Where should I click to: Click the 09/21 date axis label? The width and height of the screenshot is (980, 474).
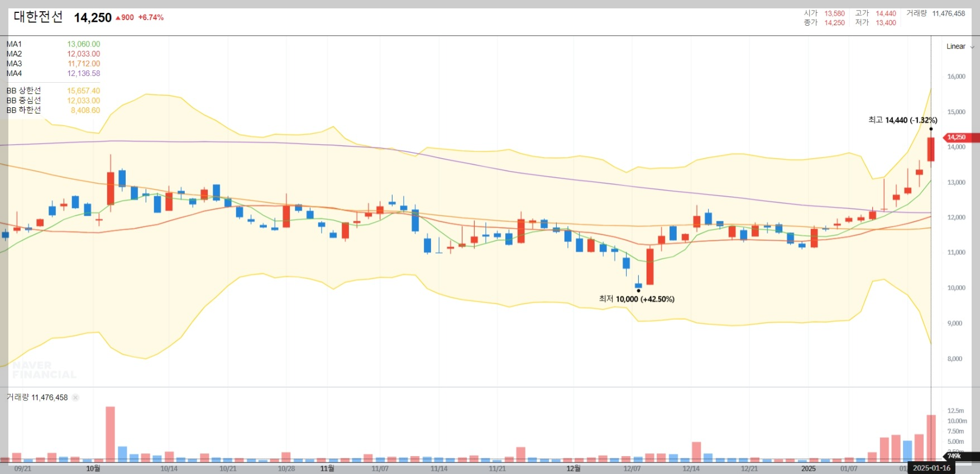pyautogui.click(x=23, y=468)
